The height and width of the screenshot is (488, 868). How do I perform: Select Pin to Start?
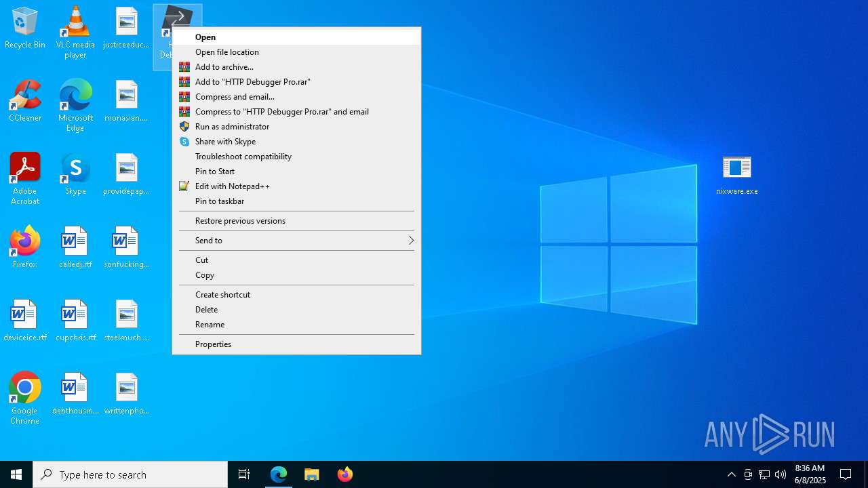296,171
